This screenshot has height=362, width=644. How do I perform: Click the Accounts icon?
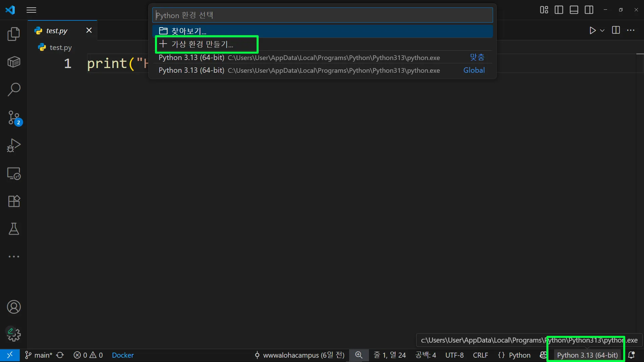pyautogui.click(x=14, y=307)
